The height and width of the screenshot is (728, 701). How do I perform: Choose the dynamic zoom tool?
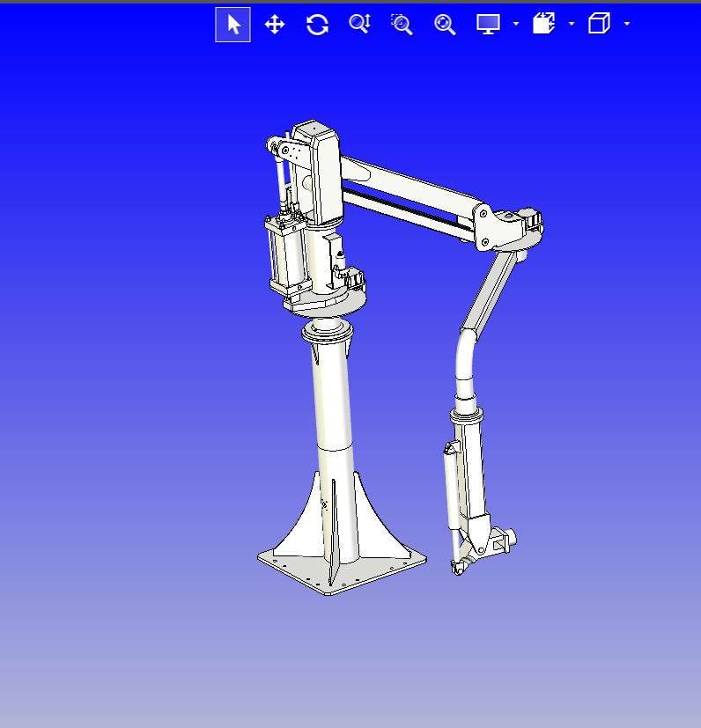point(359,24)
